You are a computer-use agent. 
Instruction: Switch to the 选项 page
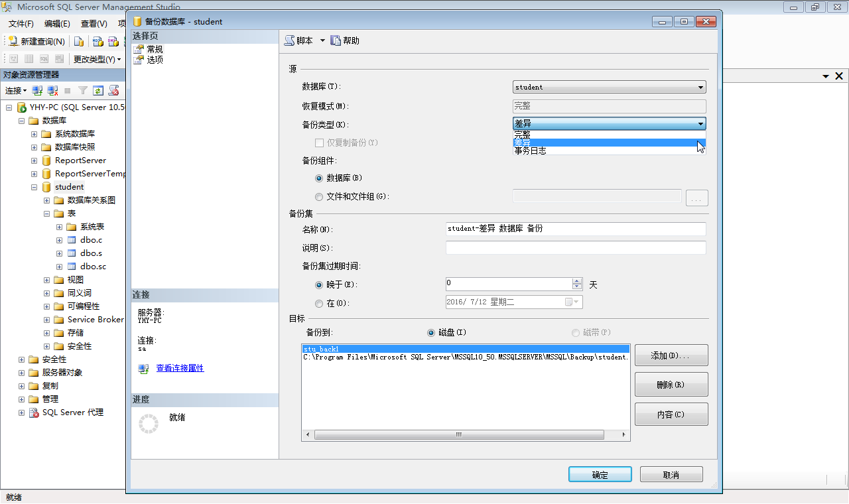click(155, 60)
